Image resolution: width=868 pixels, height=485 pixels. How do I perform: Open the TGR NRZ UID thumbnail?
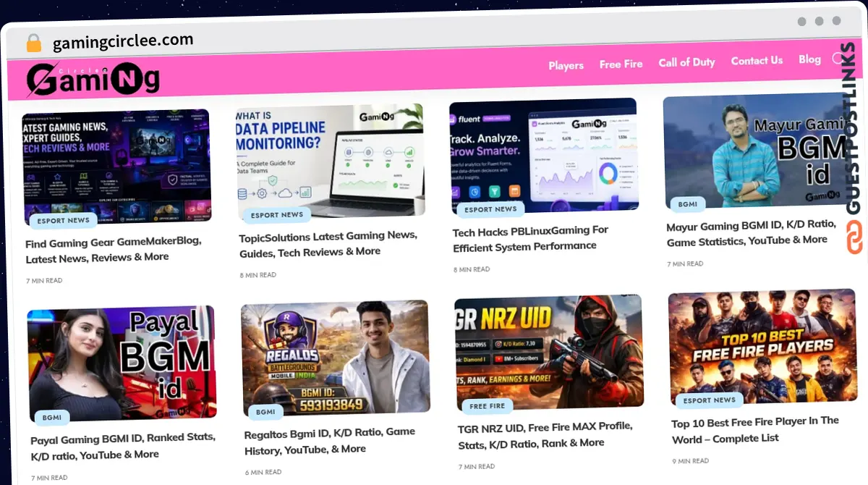549,352
